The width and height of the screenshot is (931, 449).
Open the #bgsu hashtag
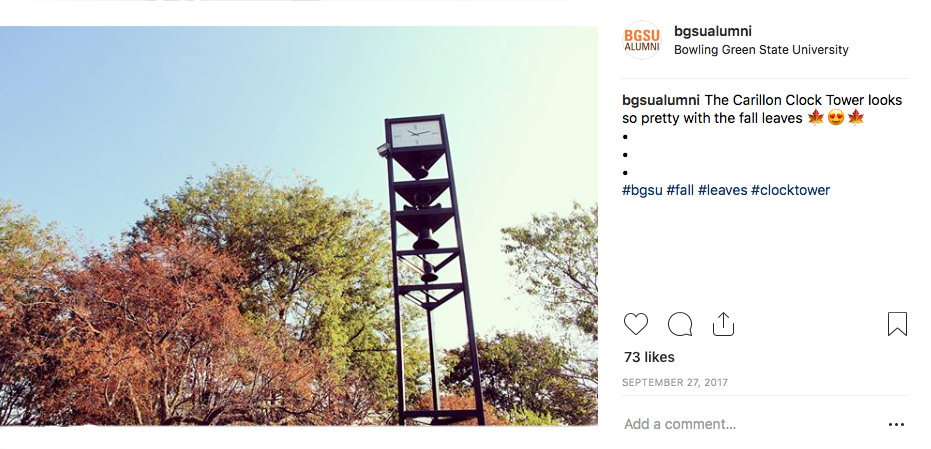(641, 190)
